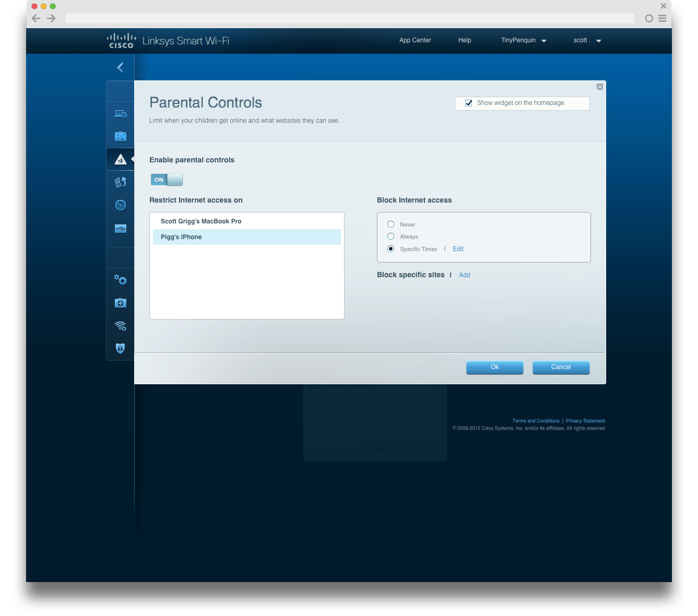698x616 pixels.
Task: Open App Center from the top menu
Action: point(415,40)
